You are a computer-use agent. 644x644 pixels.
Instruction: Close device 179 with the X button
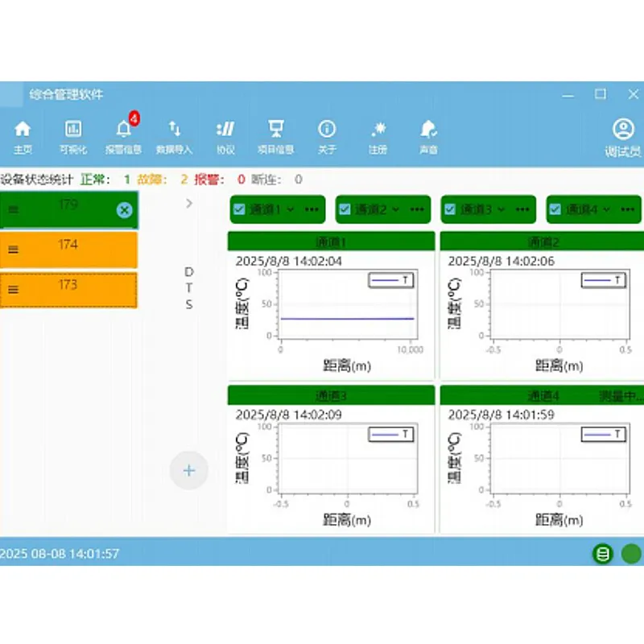click(x=124, y=210)
